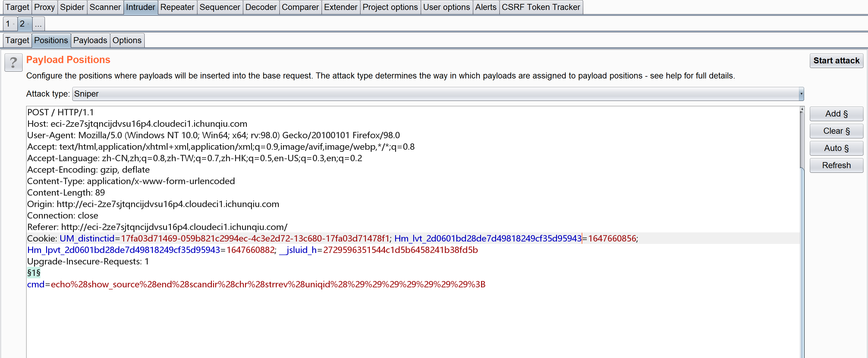Viewport: 868px width, 358px height.
Task: Switch to the Repeater tab
Action: click(x=177, y=7)
